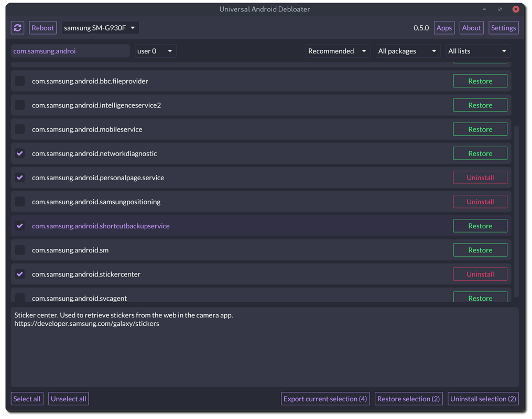Uncheck the stickercenter package checkbox
Image resolution: width=532 pixels, height=419 pixels.
[x=20, y=274]
